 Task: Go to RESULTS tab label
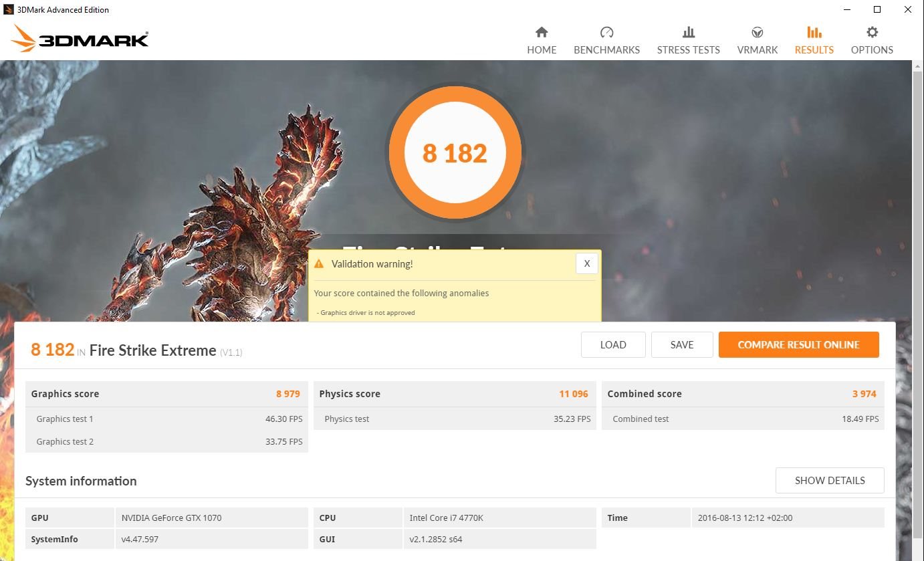(814, 50)
